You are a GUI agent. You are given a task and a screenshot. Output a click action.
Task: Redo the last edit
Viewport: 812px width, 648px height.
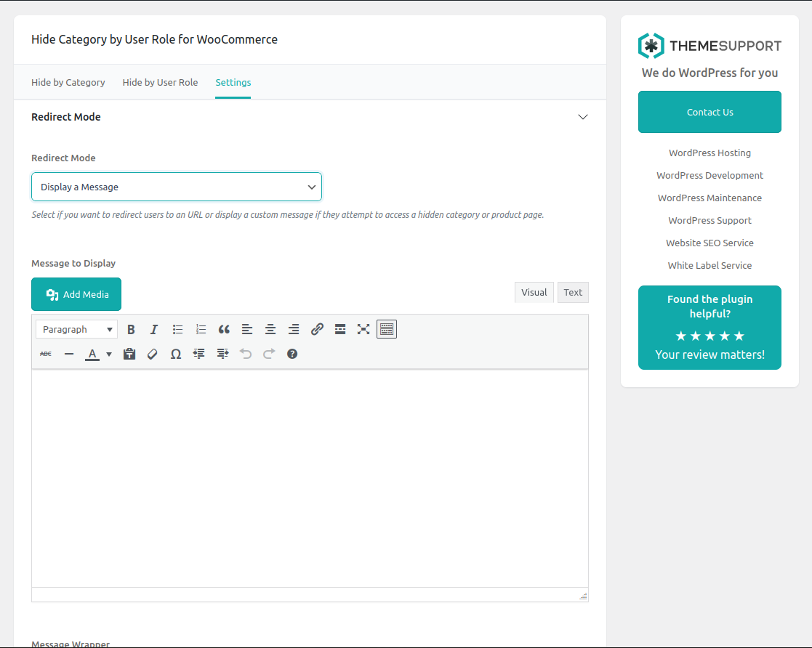tap(269, 354)
